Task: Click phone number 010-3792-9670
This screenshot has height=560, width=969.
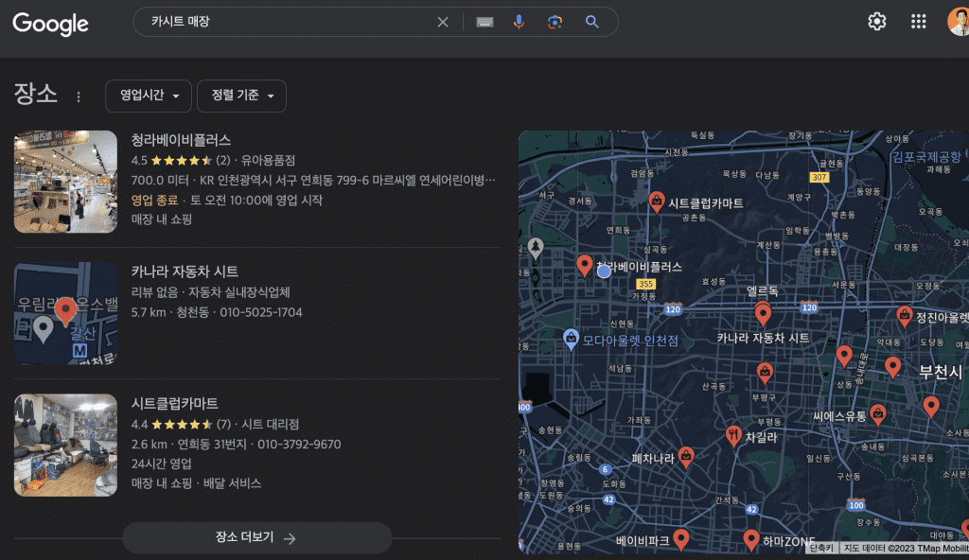Action: click(299, 444)
